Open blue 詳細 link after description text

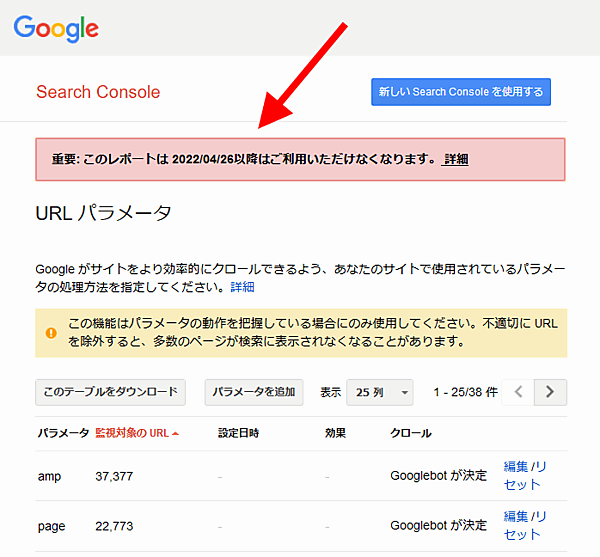point(242,287)
